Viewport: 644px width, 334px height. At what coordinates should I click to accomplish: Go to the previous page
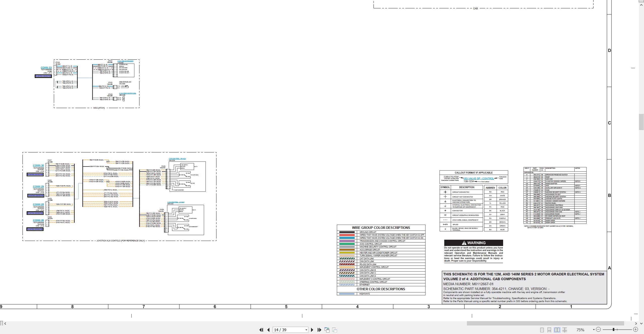tap(268, 330)
